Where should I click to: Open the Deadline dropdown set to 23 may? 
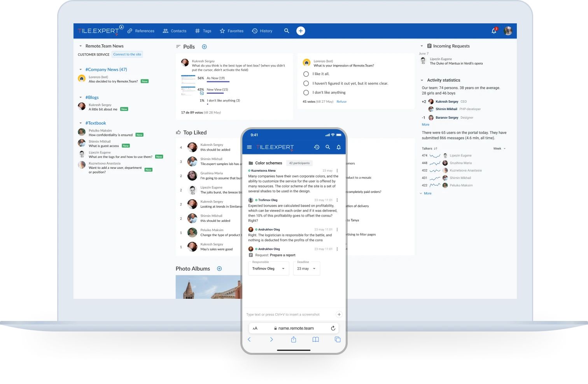[306, 268]
